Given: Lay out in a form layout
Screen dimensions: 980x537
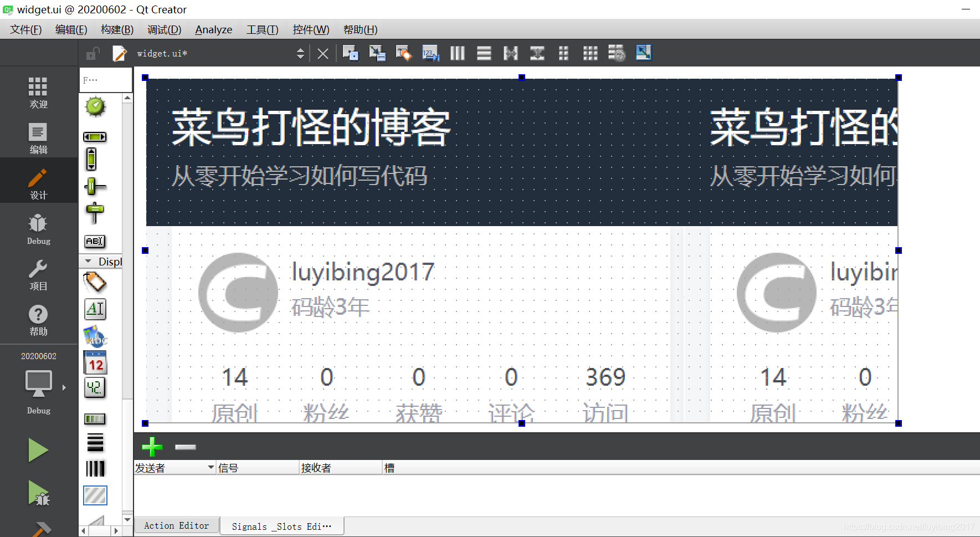Looking at the screenshot, I should (x=564, y=53).
